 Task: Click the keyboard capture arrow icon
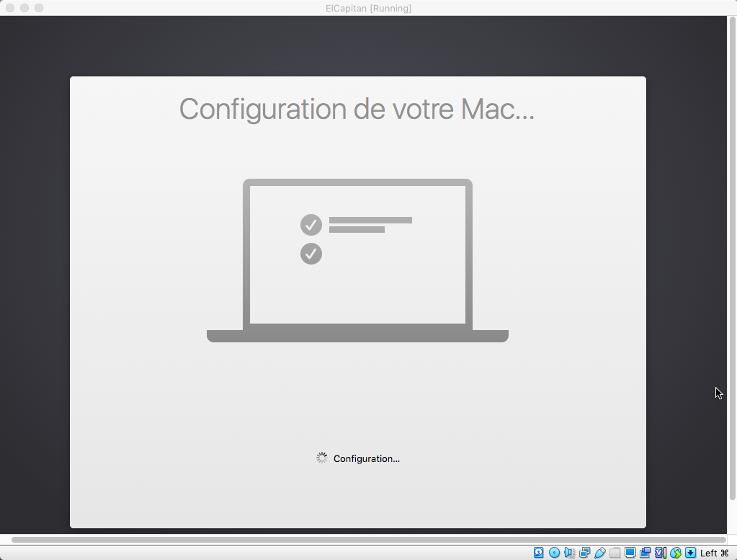point(690,553)
